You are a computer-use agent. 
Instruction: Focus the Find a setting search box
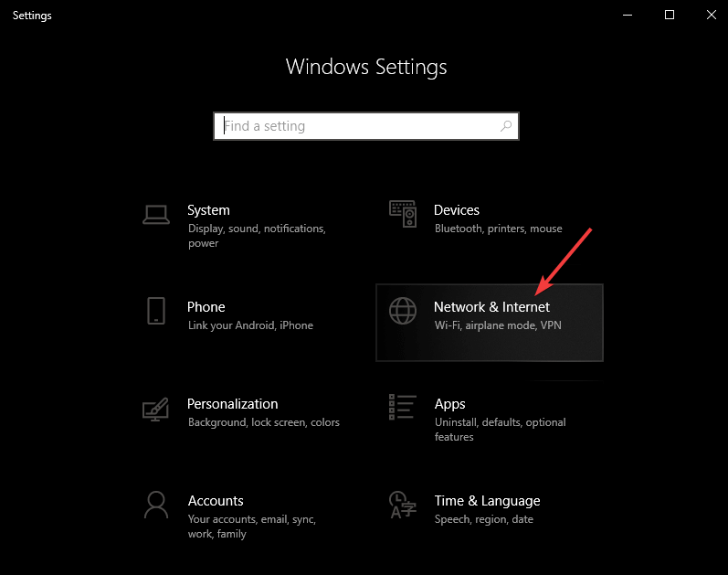pos(366,126)
